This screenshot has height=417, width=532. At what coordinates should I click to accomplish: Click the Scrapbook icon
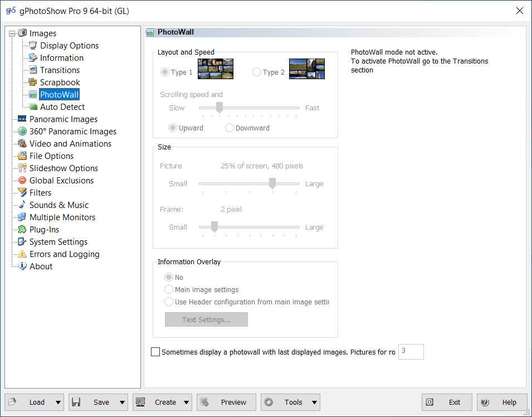coord(33,82)
